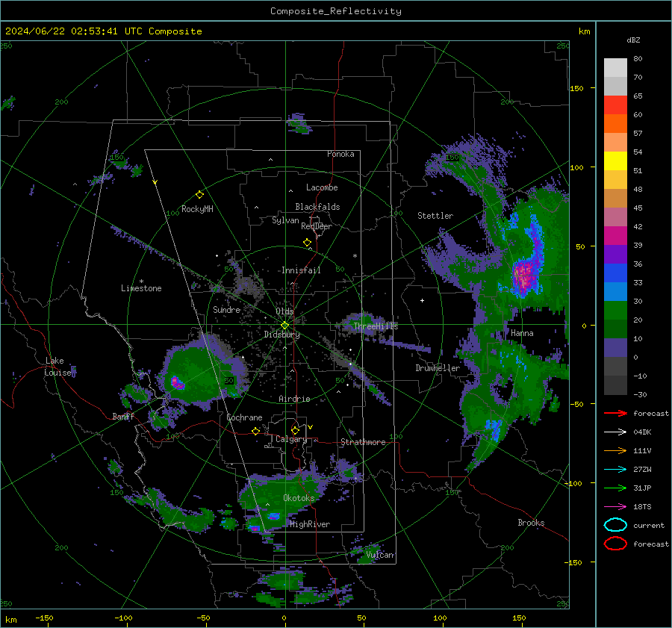Select the light gray 80 dBZ swatch
Screen dimensions: 672x628
coord(615,68)
